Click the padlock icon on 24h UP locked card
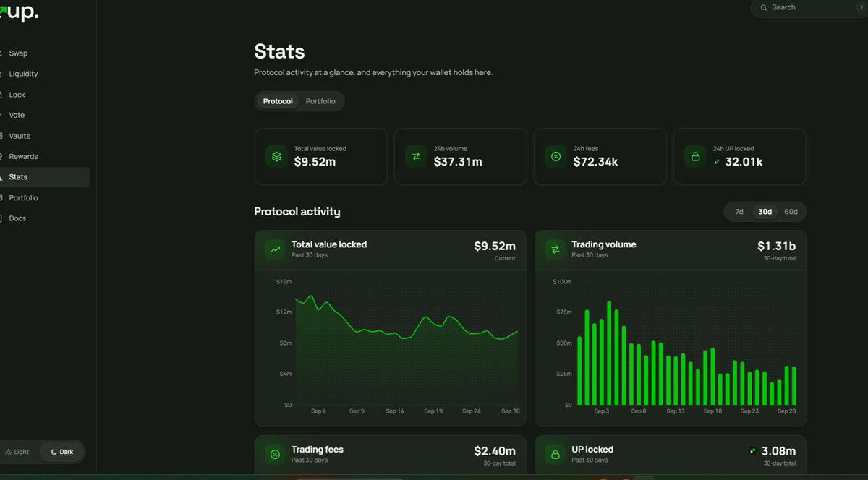The width and height of the screenshot is (868, 480). pyautogui.click(x=695, y=156)
